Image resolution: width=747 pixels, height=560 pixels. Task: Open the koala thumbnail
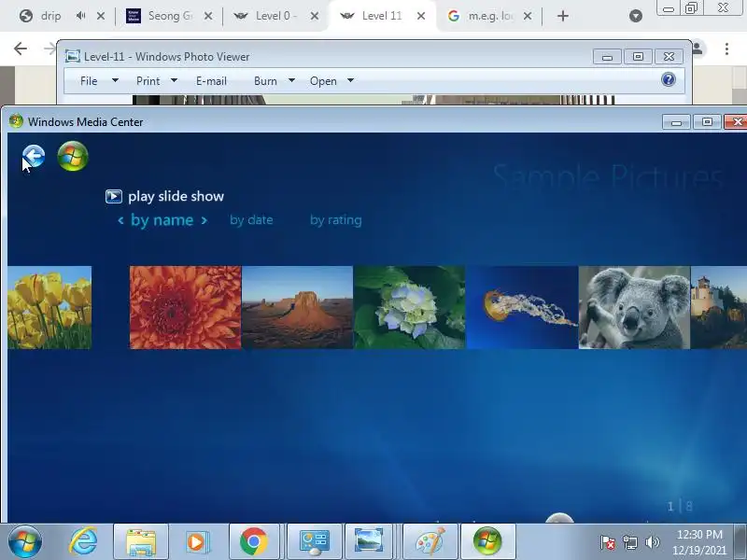635,308
